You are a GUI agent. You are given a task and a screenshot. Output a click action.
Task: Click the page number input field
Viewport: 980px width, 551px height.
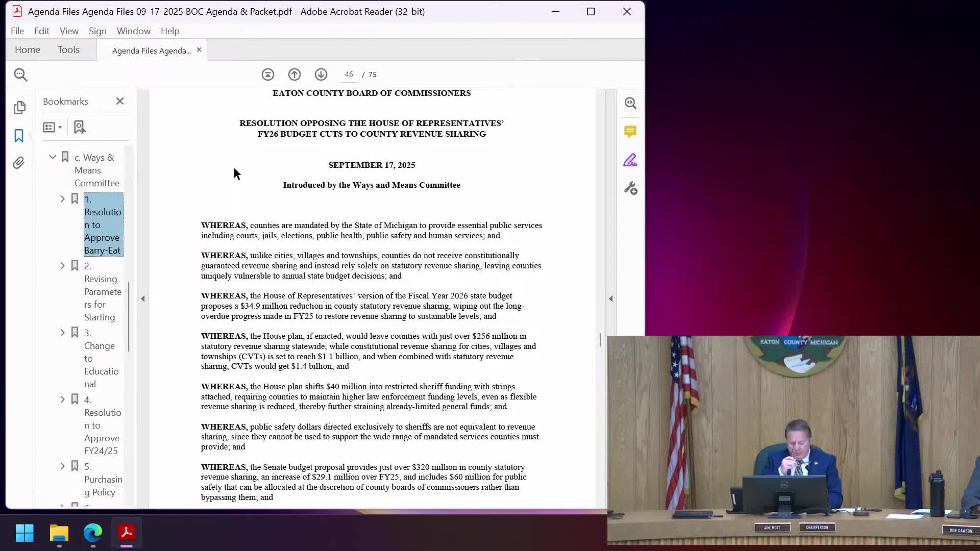tap(349, 74)
